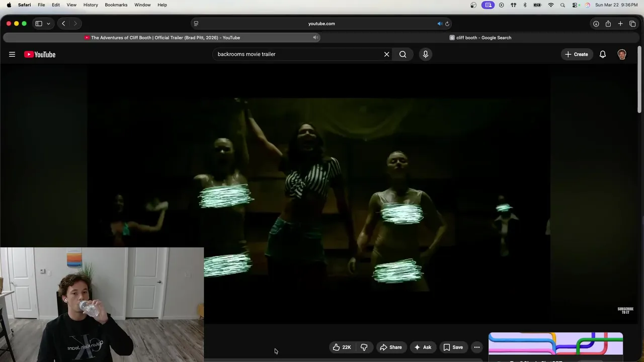The height and width of the screenshot is (362, 644).
Task: Open Control Center
Action: (x=575, y=5)
